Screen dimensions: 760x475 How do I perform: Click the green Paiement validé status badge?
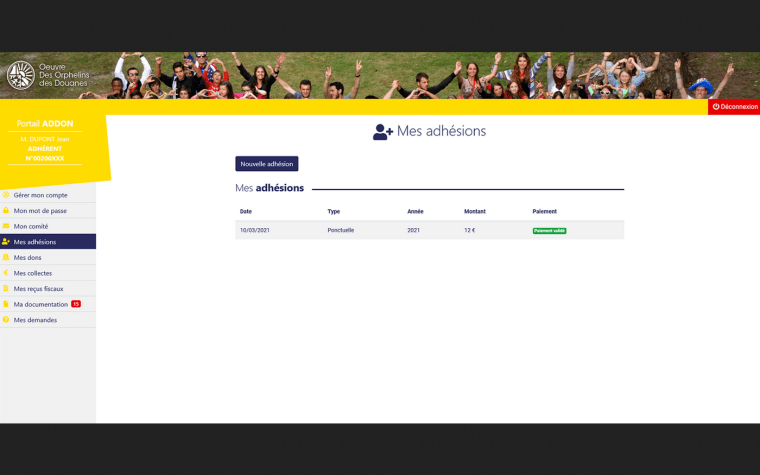coord(549,230)
